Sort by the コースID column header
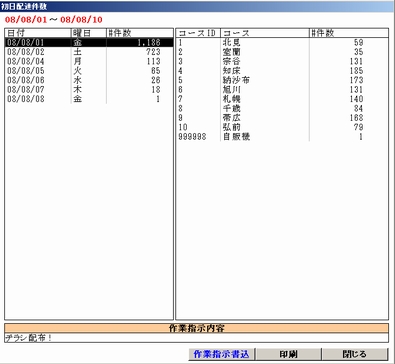 (x=198, y=33)
